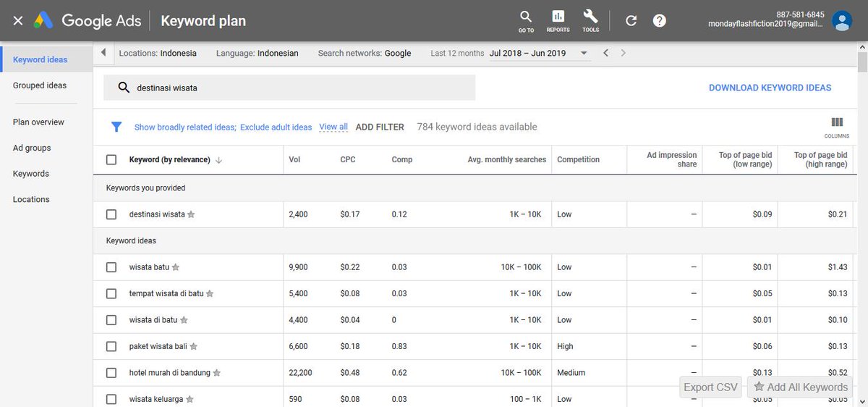Check the wisata keluarga row checkbox
This screenshot has width=868, height=407.
pos(111,399)
